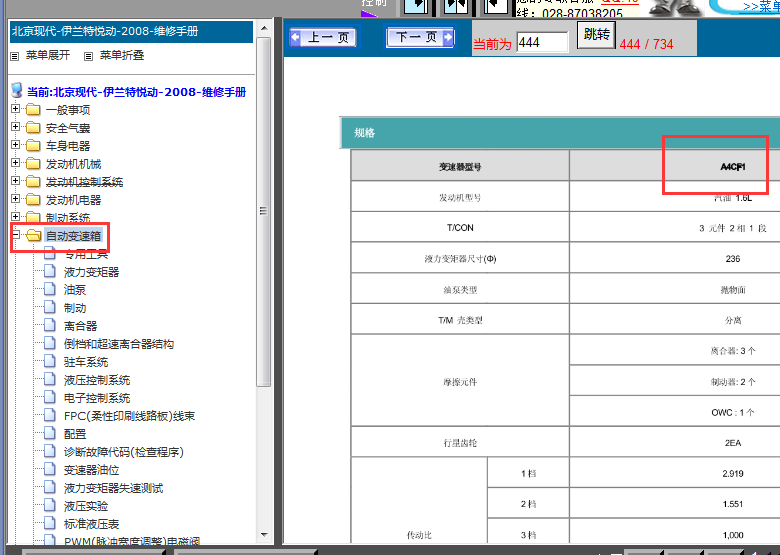Expand the 发动机机械 folder node
This screenshot has width=780, height=555.
(x=15, y=163)
